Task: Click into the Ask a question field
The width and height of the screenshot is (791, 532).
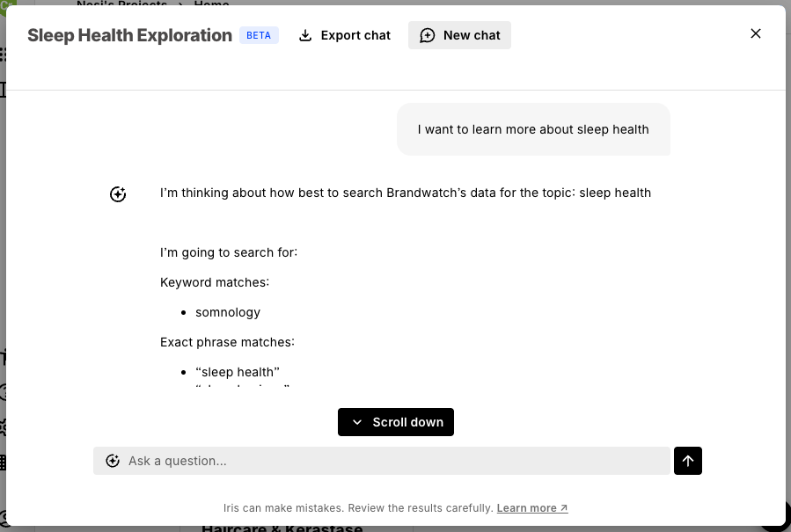Action: tap(382, 461)
